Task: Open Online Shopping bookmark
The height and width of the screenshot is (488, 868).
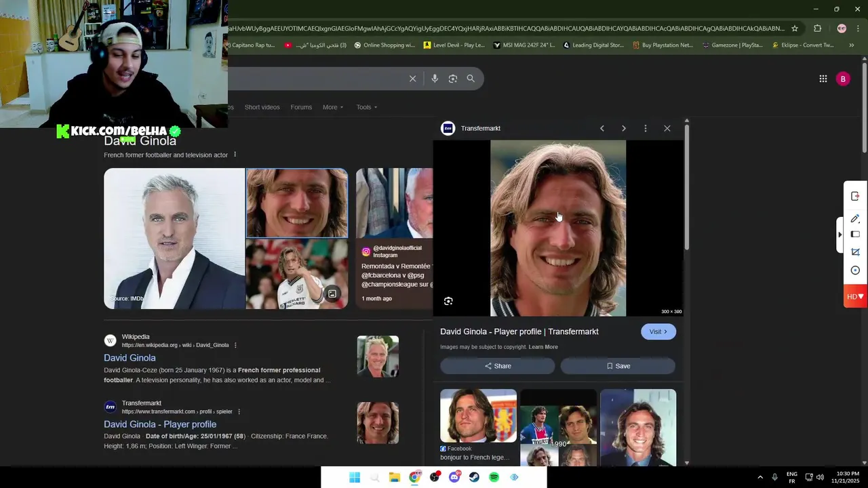Action: click(384, 45)
